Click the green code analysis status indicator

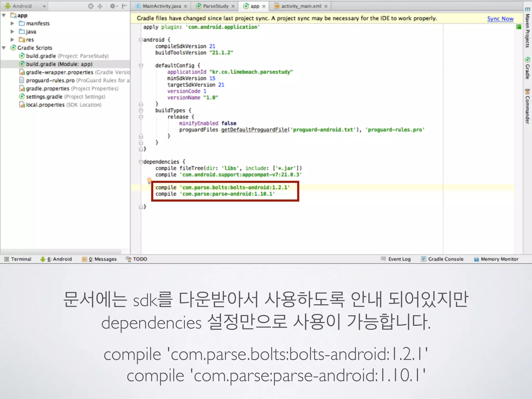click(x=518, y=27)
